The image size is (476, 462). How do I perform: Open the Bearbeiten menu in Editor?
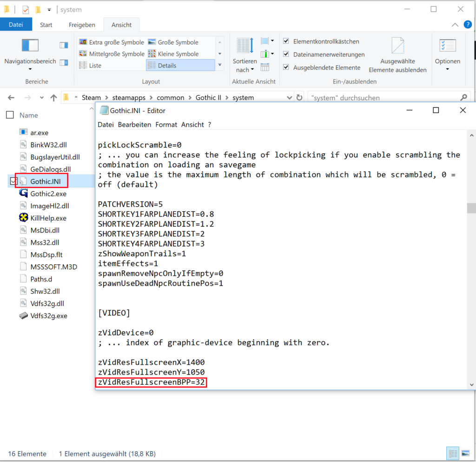[134, 125]
